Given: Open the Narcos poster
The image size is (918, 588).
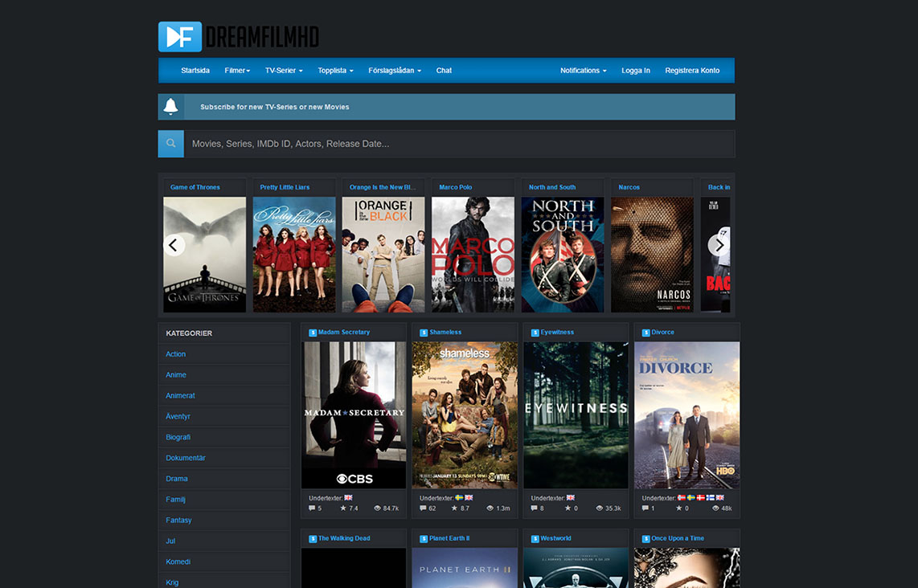Looking at the screenshot, I should pos(652,255).
